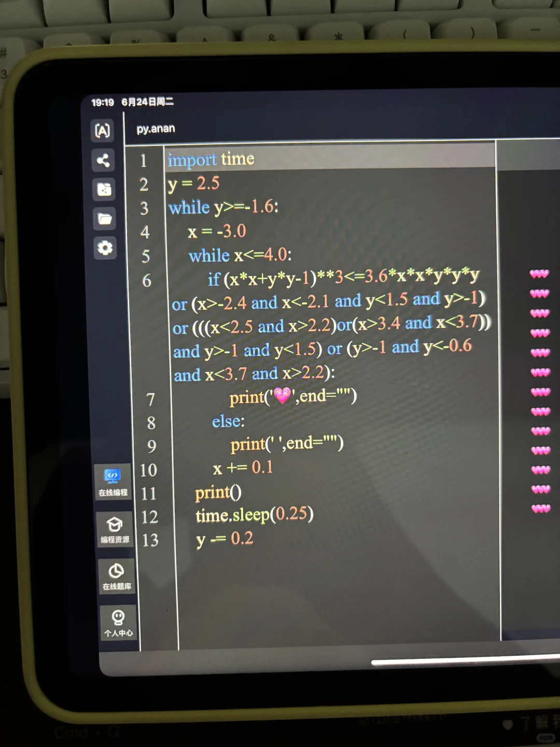Click line number 10 in gutter

click(x=148, y=470)
